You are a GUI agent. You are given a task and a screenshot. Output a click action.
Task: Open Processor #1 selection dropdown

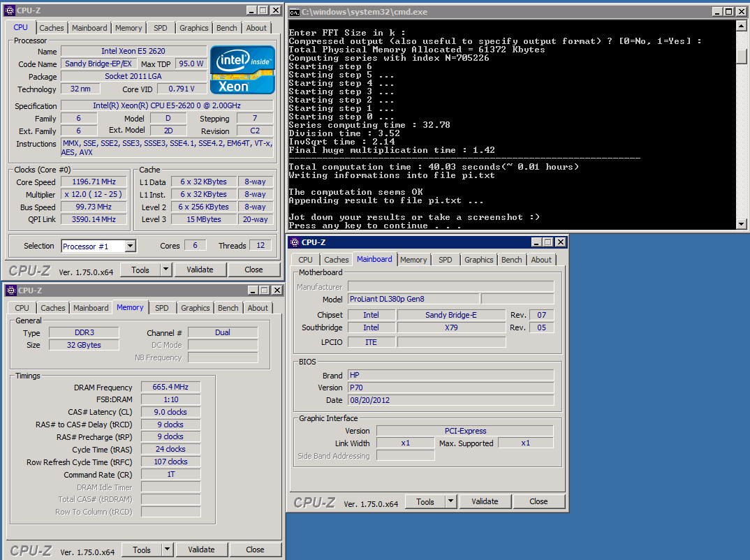[x=130, y=246]
